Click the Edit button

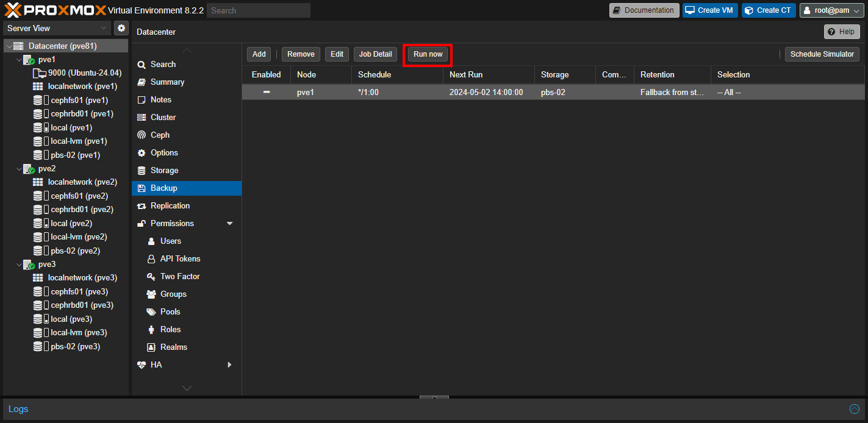tap(337, 54)
